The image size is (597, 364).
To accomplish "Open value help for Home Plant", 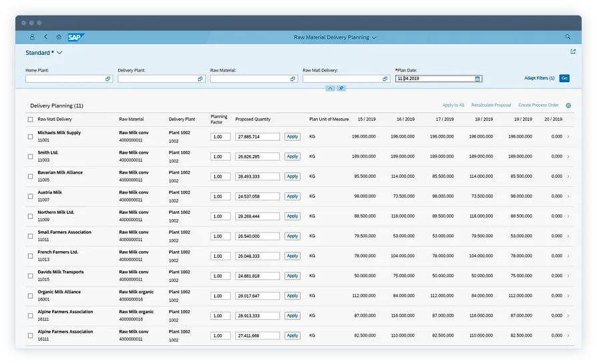I will pos(108,79).
